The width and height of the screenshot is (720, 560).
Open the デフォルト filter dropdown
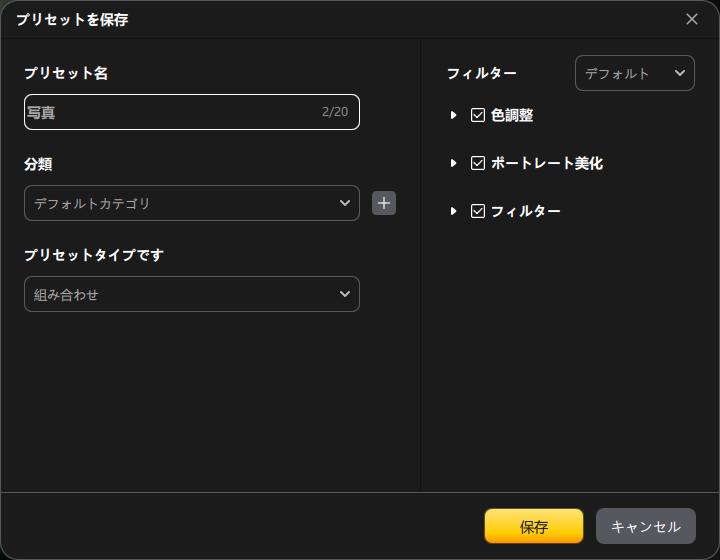click(634, 73)
